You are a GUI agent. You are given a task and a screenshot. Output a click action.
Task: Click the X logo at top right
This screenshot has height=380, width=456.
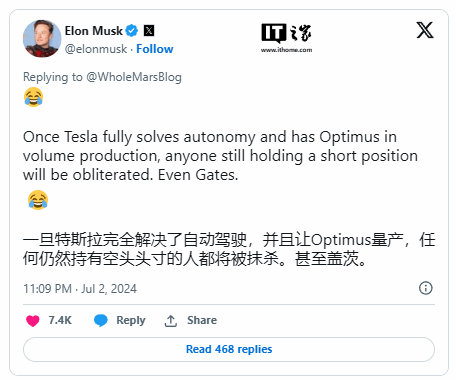[x=425, y=30]
